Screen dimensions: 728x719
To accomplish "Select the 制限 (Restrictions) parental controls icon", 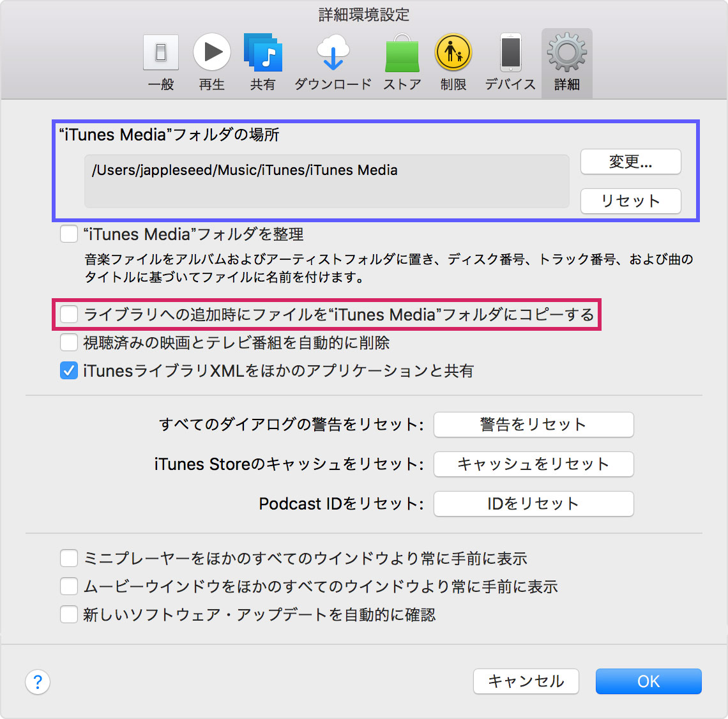I will tap(453, 52).
